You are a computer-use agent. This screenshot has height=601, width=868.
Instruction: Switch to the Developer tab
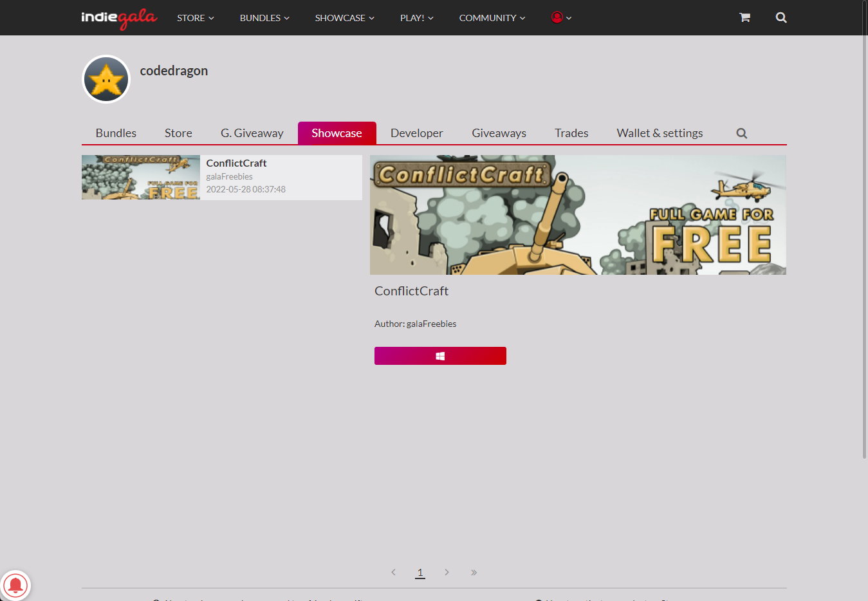pyautogui.click(x=417, y=133)
